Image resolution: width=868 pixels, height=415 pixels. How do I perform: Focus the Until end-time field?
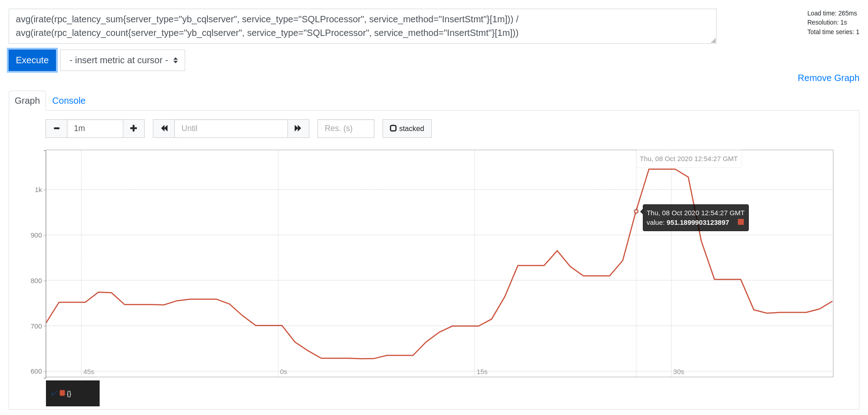click(231, 128)
